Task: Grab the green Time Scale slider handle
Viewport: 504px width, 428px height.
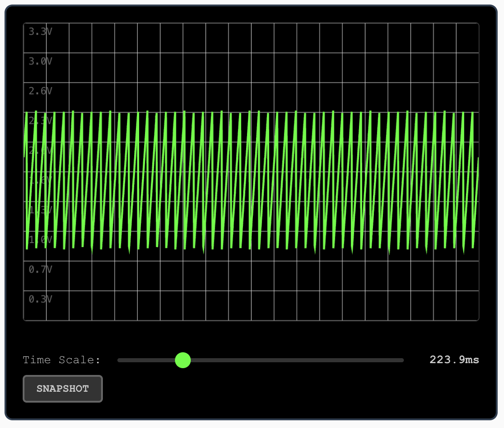Action: 183,360
